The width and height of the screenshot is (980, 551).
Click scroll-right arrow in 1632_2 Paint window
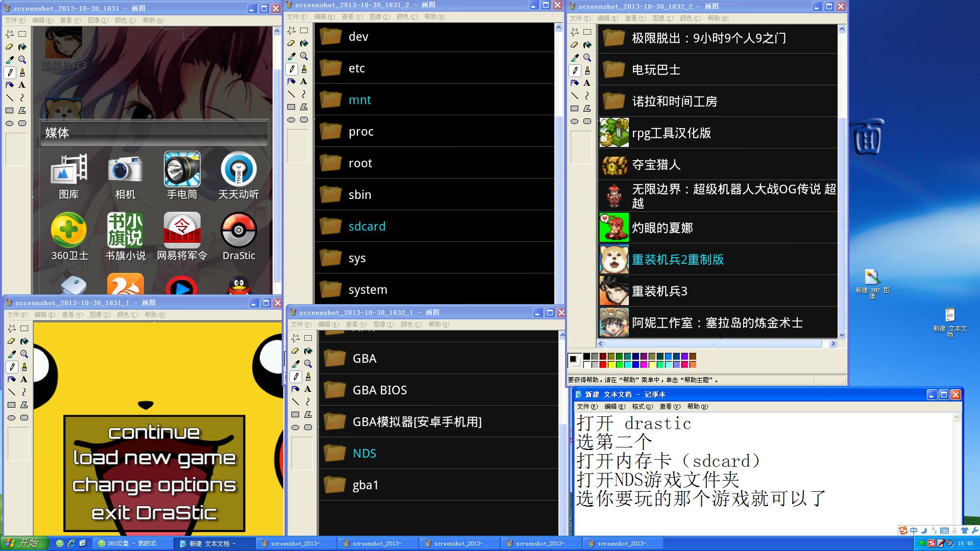[833, 344]
